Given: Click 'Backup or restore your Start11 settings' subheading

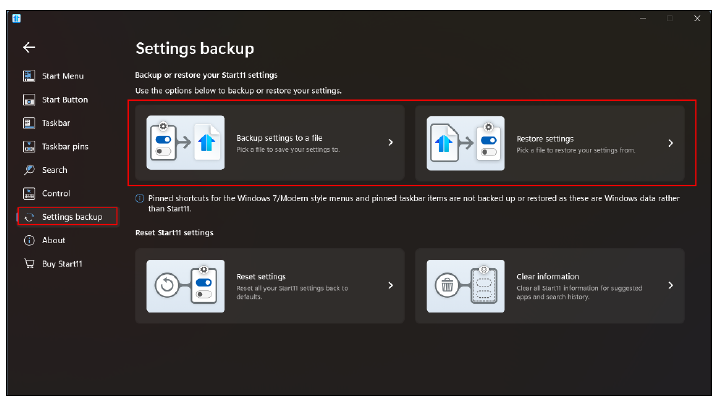Looking at the screenshot, I should click(206, 75).
